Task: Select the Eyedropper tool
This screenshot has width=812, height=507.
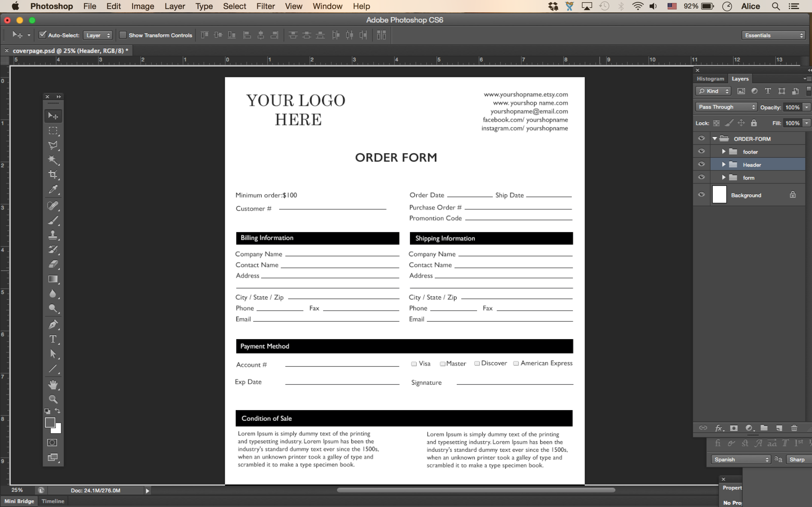Action: point(53,189)
